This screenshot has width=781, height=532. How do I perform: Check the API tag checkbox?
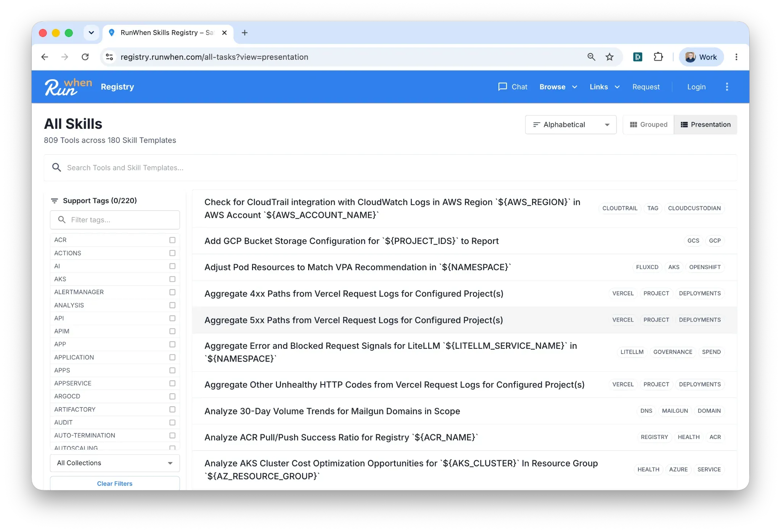pyautogui.click(x=172, y=318)
